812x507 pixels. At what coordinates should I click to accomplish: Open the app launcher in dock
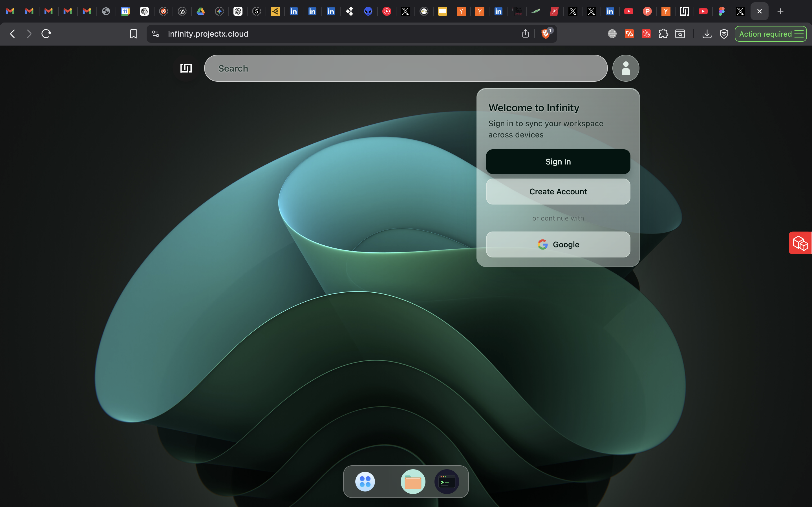pyautogui.click(x=365, y=482)
